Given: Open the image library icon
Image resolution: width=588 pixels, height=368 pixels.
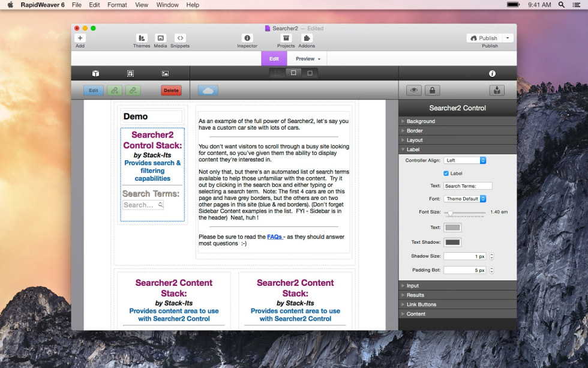Looking at the screenshot, I should coord(165,73).
